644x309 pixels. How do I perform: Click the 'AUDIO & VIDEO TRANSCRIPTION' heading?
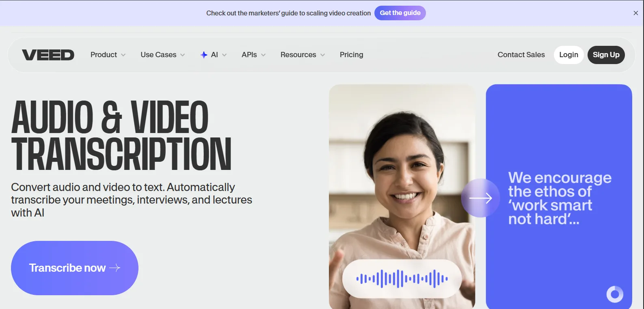[x=121, y=135]
